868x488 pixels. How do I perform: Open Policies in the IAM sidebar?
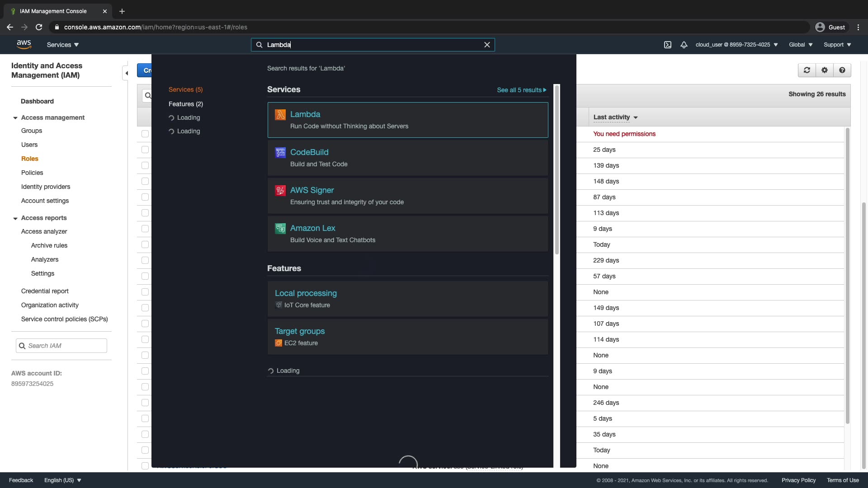(x=32, y=173)
